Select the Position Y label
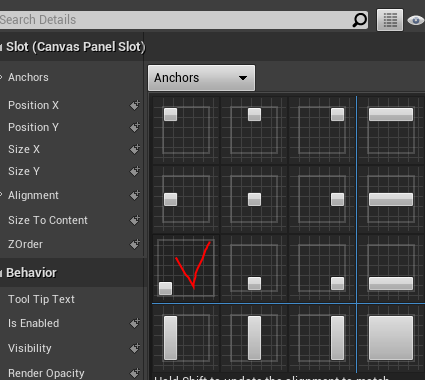Image resolution: width=425 pixels, height=380 pixels. click(x=33, y=127)
